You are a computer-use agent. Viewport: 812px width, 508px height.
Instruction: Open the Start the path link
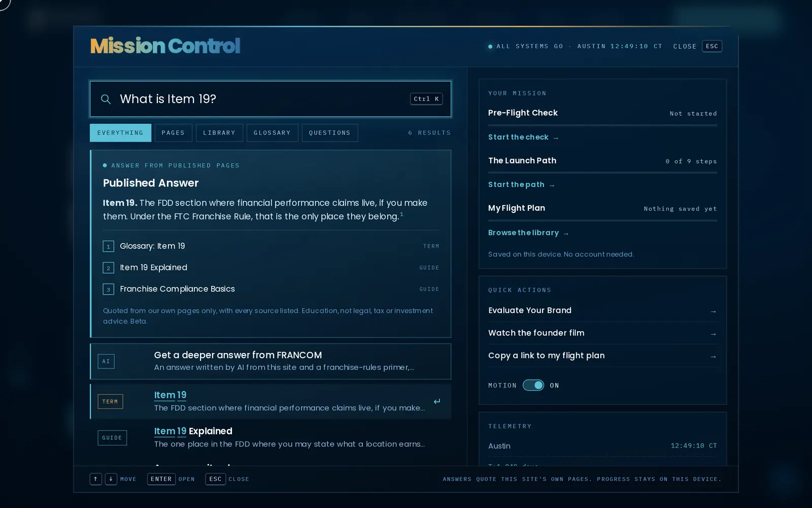[x=521, y=184]
